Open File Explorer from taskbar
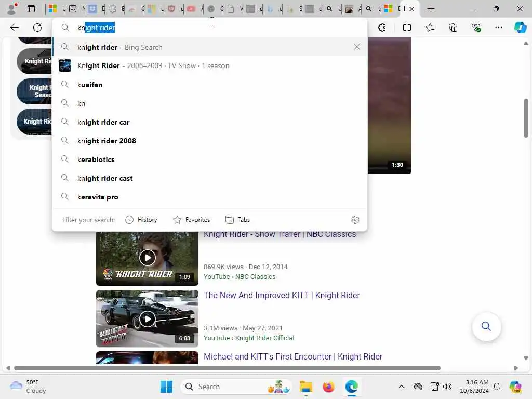This screenshot has height=399, width=532. [x=305, y=387]
